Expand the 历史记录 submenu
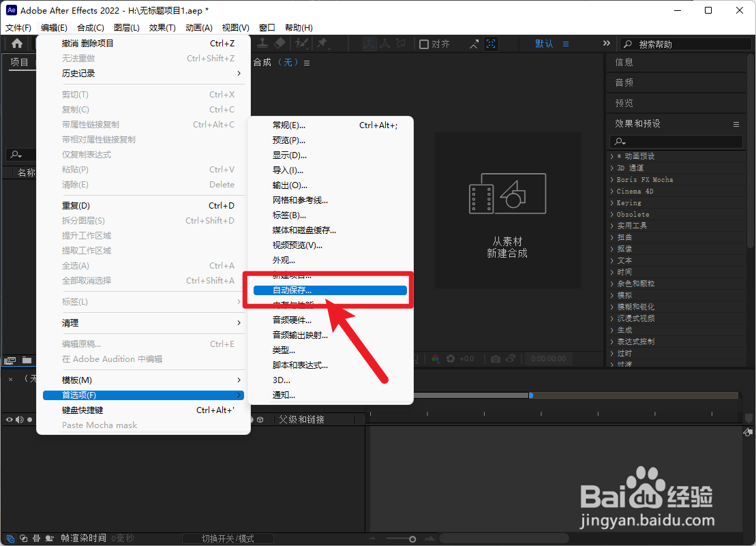Viewport: 756px width, 546px height. pos(144,73)
